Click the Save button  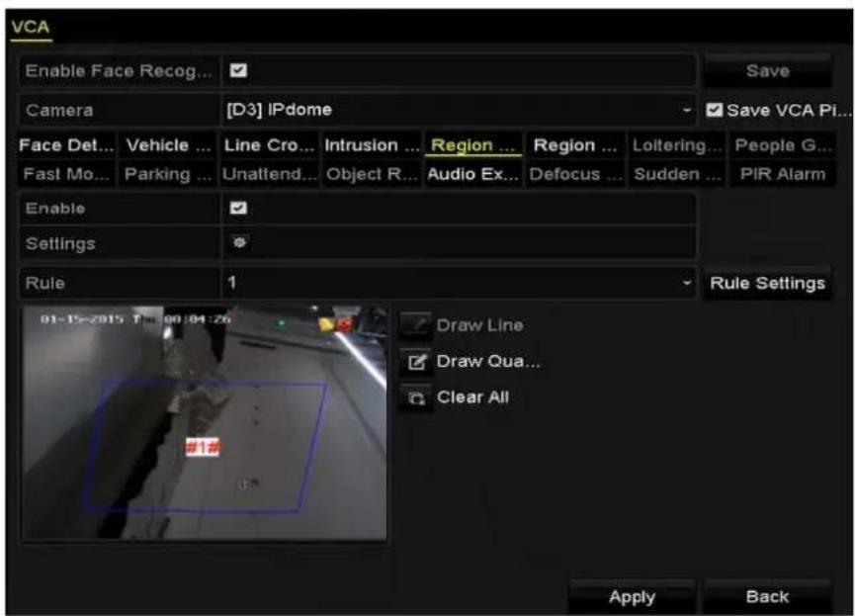[x=768, y=70]
